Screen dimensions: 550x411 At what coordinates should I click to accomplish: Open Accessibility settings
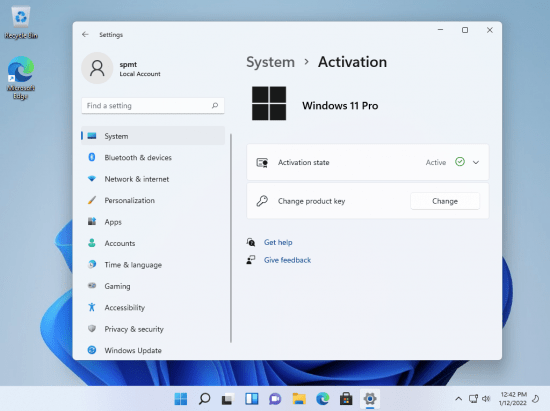click(153, 308)
